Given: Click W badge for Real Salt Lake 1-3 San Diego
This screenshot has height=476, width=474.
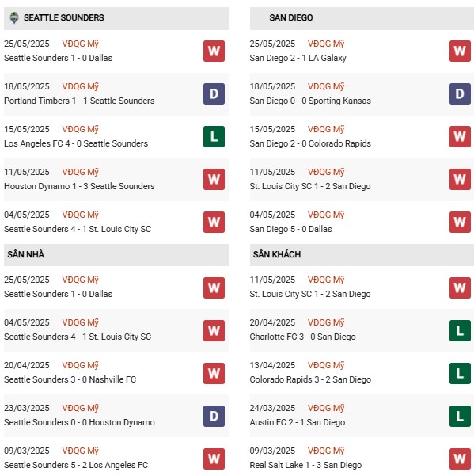Looking at the screenshot, I should [x=460, y=459].
